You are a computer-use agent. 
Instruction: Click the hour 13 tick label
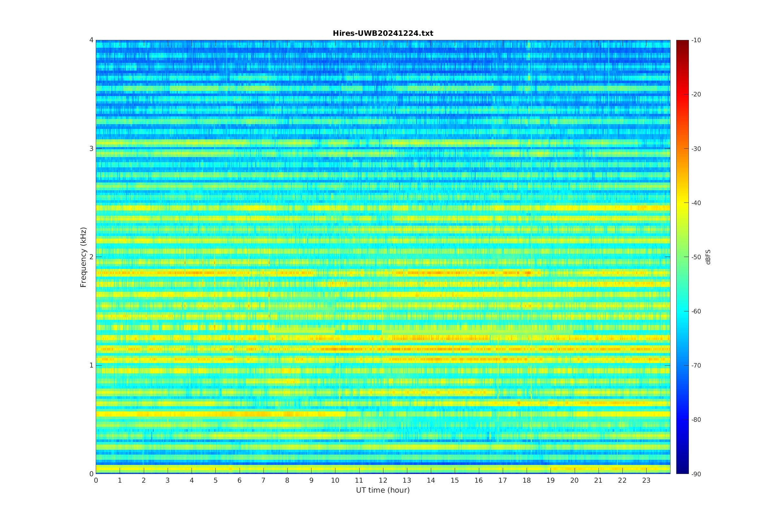click(407, 480)
